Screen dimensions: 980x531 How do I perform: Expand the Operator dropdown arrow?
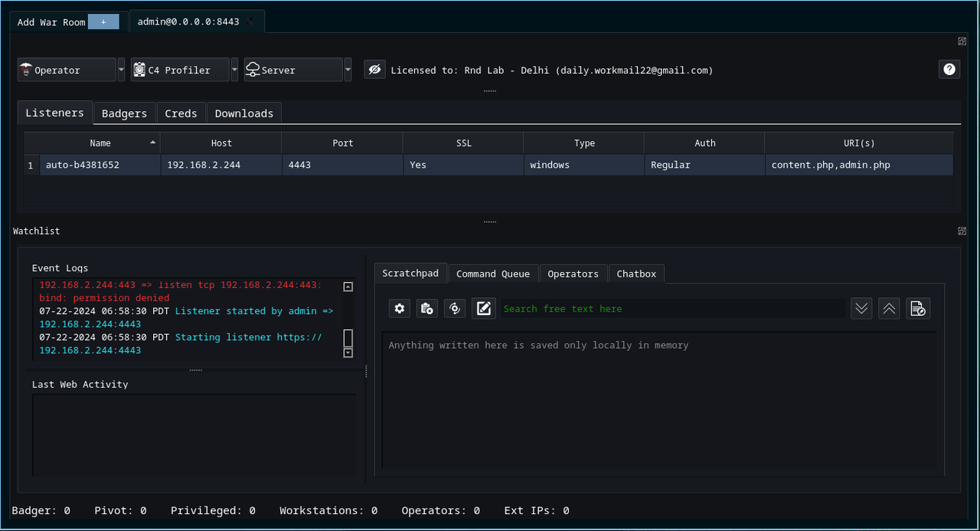121,70
